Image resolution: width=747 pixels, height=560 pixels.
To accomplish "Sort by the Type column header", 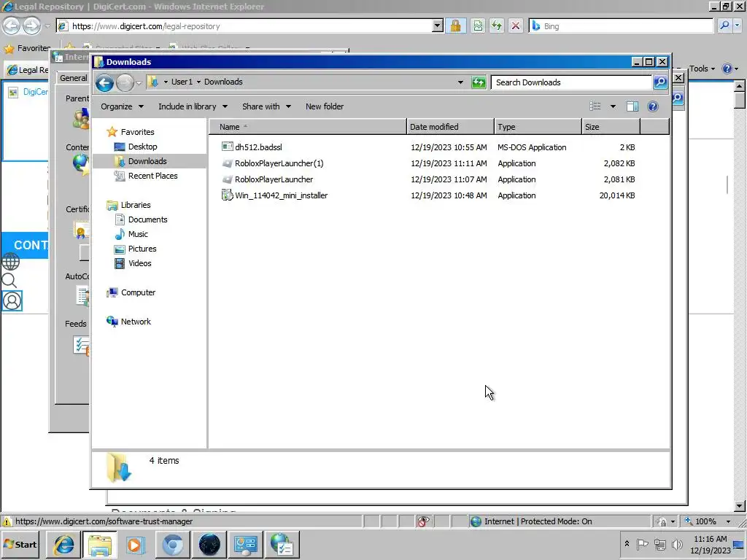I will point(538,127).
